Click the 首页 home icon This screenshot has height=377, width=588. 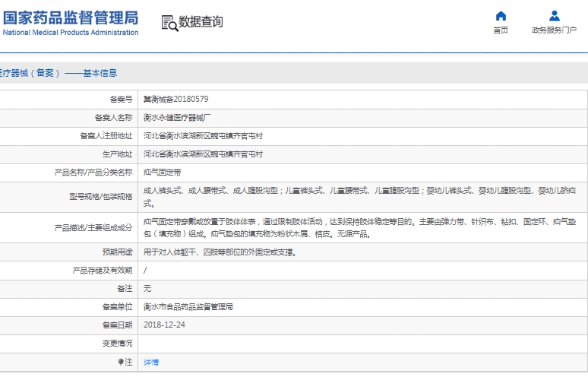(501, 16)
